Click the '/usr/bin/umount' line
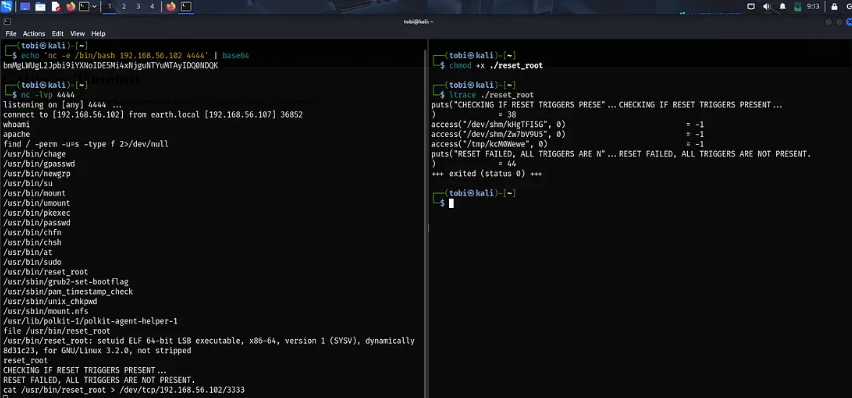 [x=37, y=203]
